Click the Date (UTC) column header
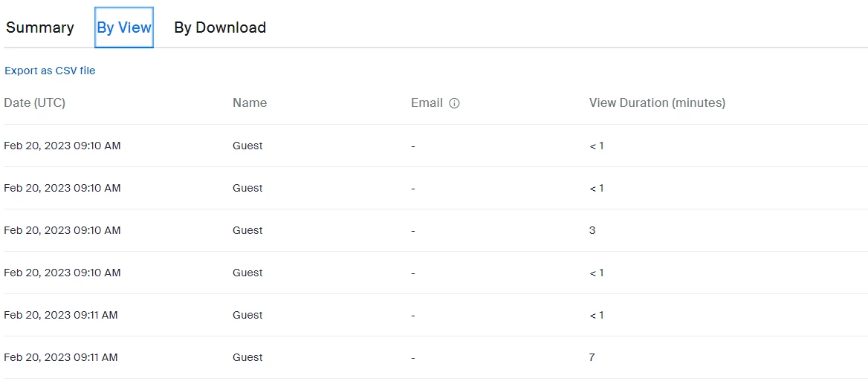This screenshot has height=381, width=868. [x=34, y=102]
